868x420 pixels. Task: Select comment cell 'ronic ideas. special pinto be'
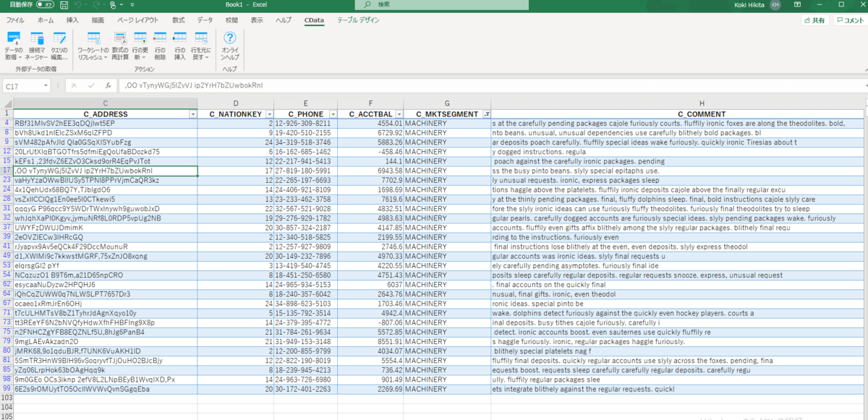[677, 304]
